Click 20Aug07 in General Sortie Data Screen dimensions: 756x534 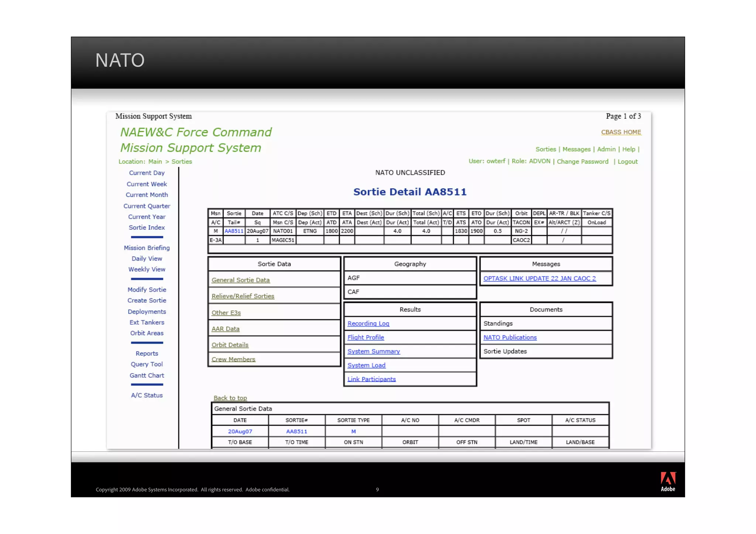(x=240, y=431)
